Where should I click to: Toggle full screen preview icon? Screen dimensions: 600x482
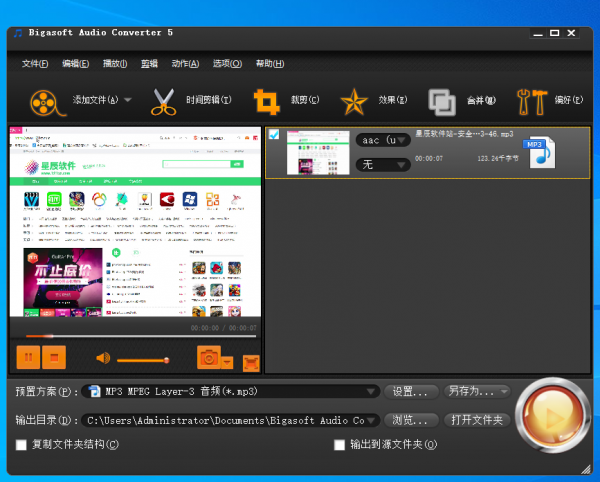pyautogui.click(x=251, y=363)
